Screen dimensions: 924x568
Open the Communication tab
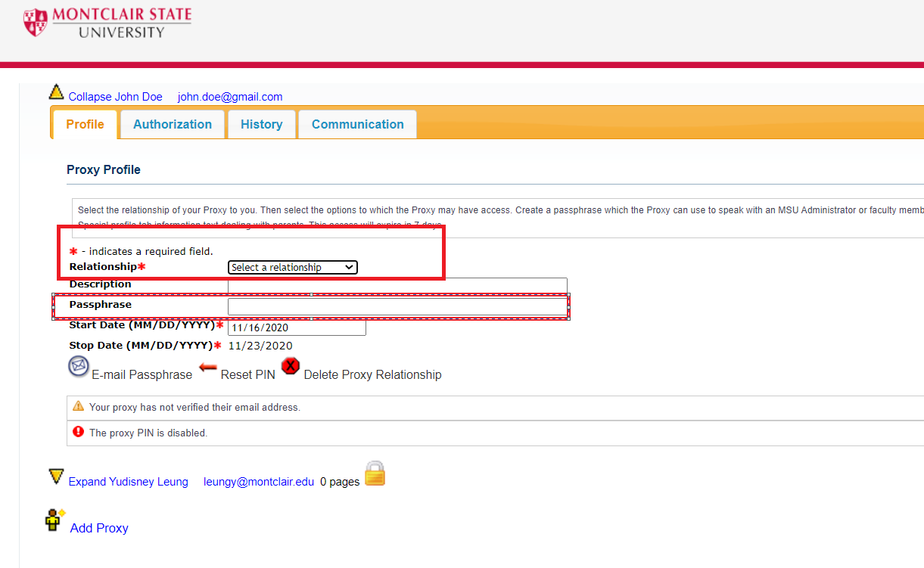pos(356,124)
